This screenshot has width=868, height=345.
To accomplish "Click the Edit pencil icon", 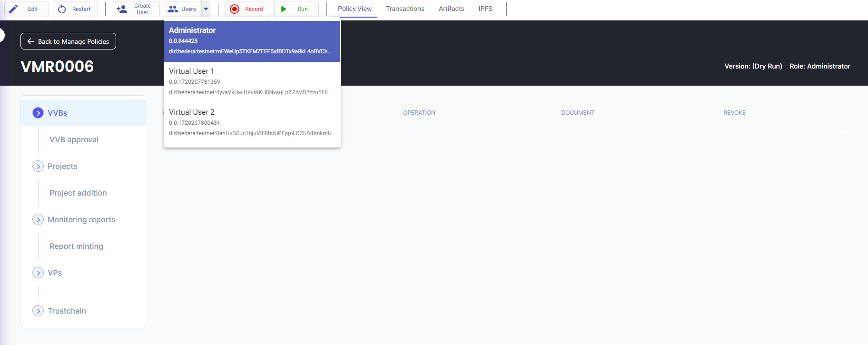I will [14, 9].
